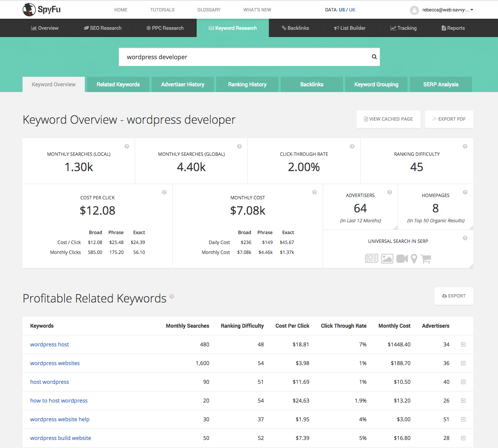Click the news icon in Universal Search

371,259
